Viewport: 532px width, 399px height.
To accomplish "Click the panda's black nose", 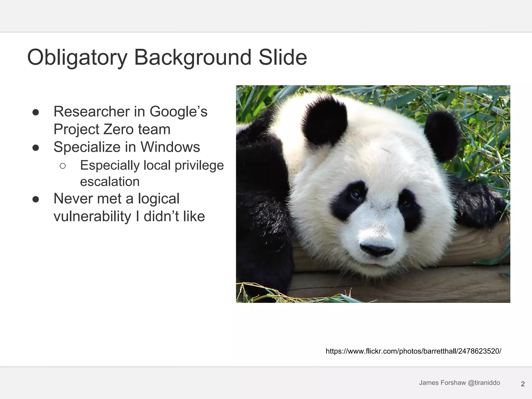I will click(x=377, y=250).
